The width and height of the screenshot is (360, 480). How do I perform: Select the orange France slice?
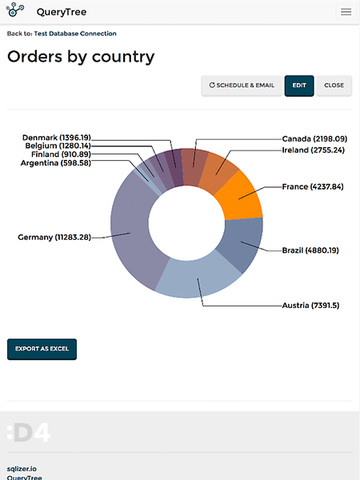click(x=241, y=198)
